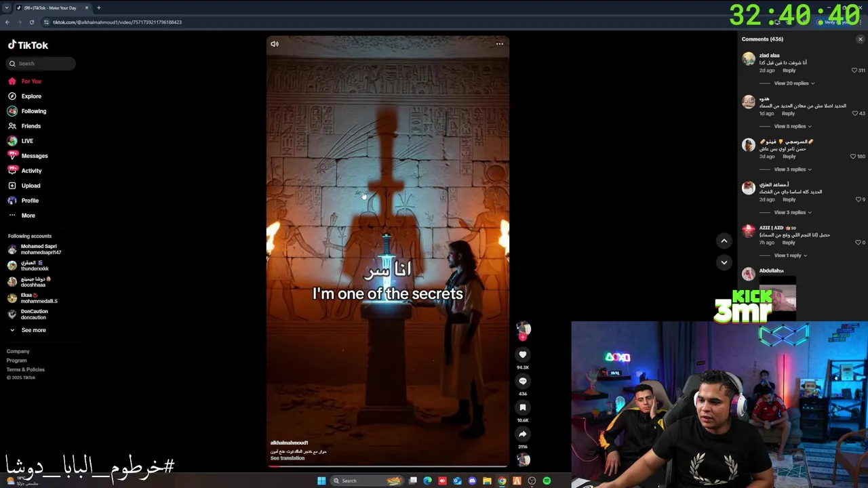868x488 pixels.
Task: Expand View 1 reply under AZIZ | AZD
Action: tap(790, 256)
